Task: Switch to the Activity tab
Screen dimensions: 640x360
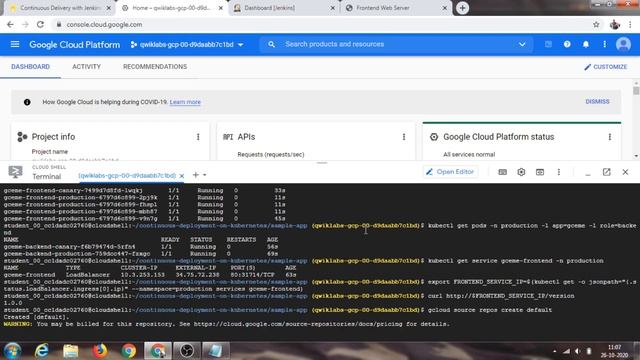Action: click(x=86, y=67)
